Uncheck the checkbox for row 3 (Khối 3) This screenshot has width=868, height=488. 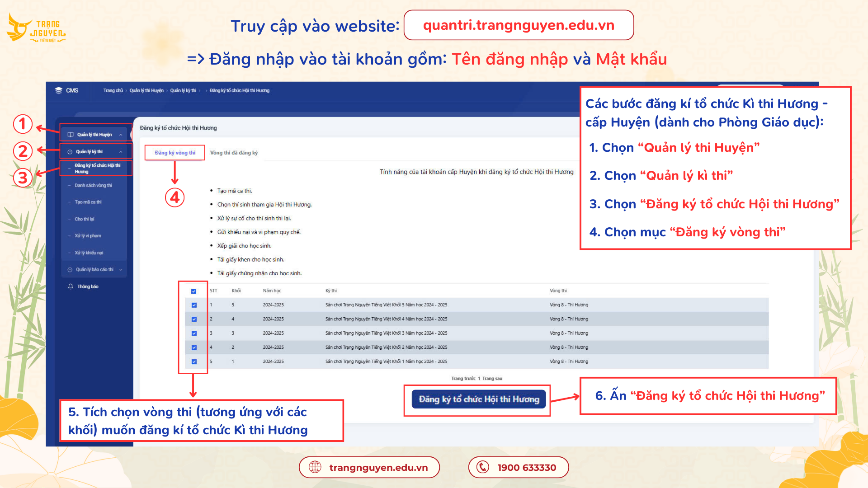pos(194,333)
